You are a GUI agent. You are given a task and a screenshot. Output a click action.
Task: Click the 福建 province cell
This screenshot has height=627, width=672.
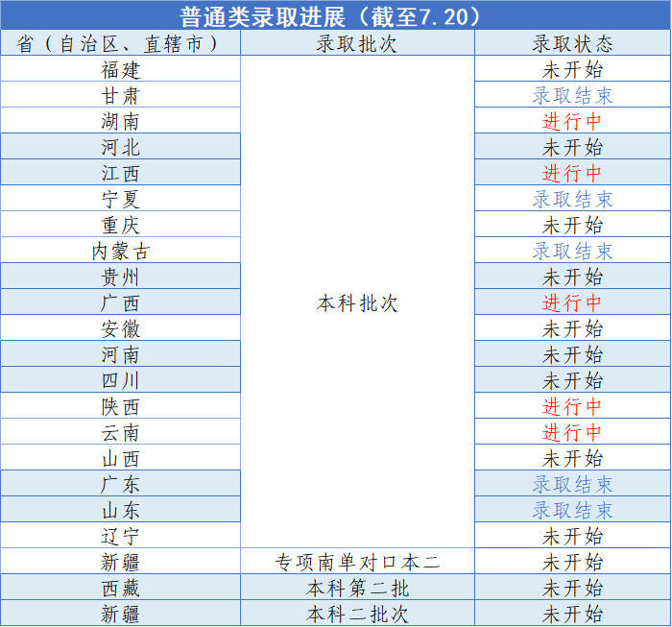click(120, 68)
